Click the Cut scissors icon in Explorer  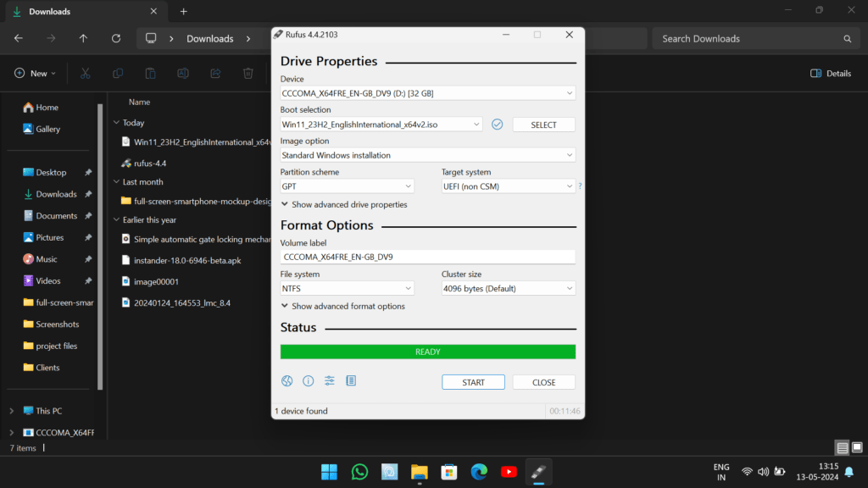tap(86, 73)
